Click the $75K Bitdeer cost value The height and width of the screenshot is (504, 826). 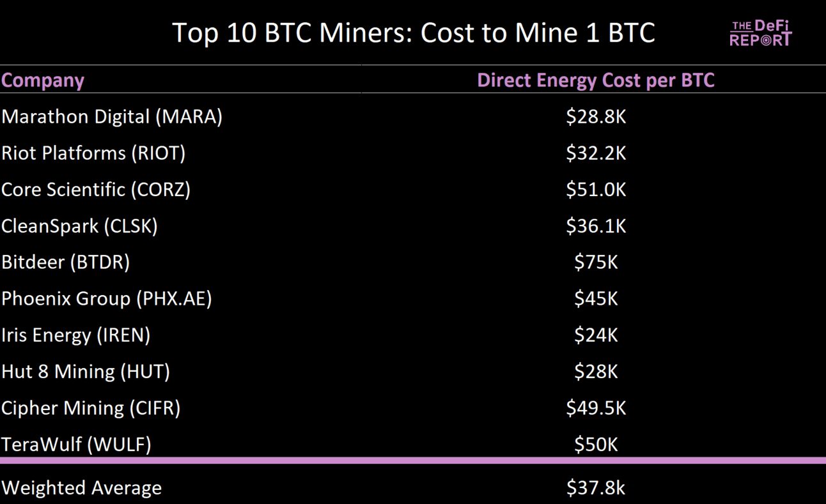click(x=596, y=263)
